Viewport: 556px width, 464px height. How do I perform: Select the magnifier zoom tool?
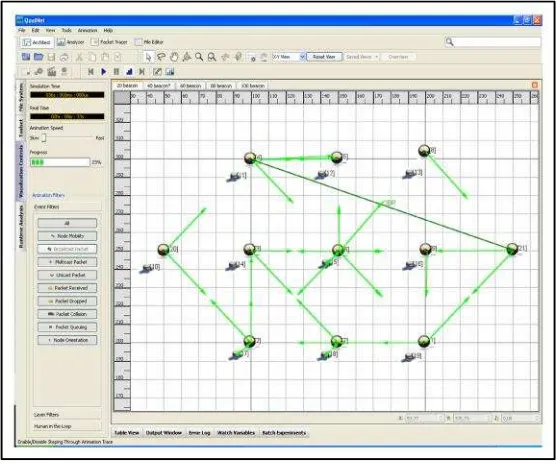coord(199,57)
